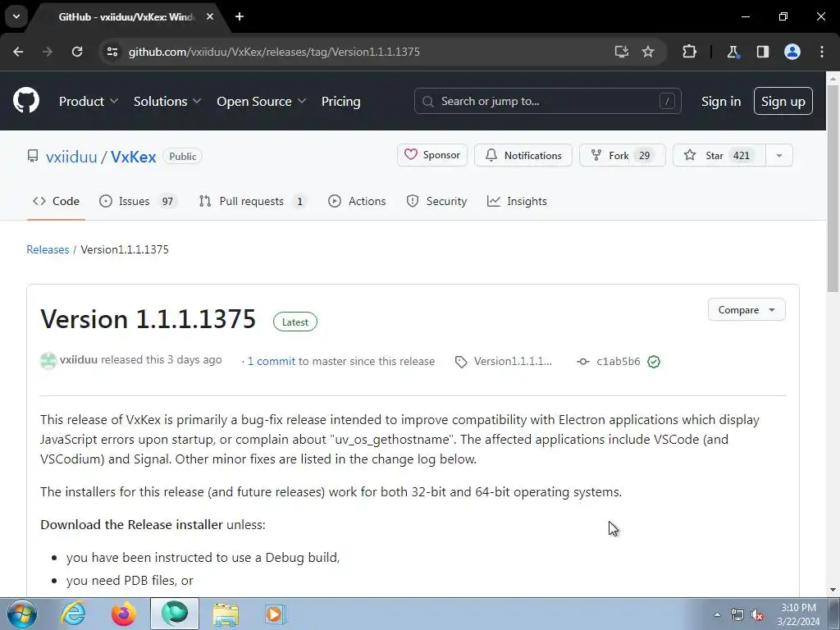840x630 pixels.
Task: Click the vxiiduu release author avatar
Action: click(48, 361)
